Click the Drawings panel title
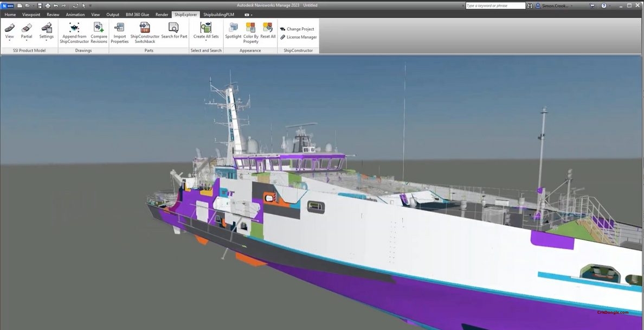This screenshot has width=644, height=330. click(83, 50)
